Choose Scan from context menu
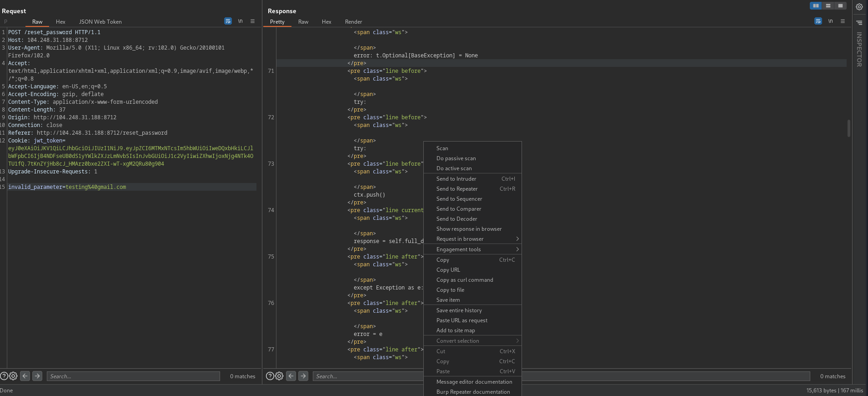 click(472, 148)
